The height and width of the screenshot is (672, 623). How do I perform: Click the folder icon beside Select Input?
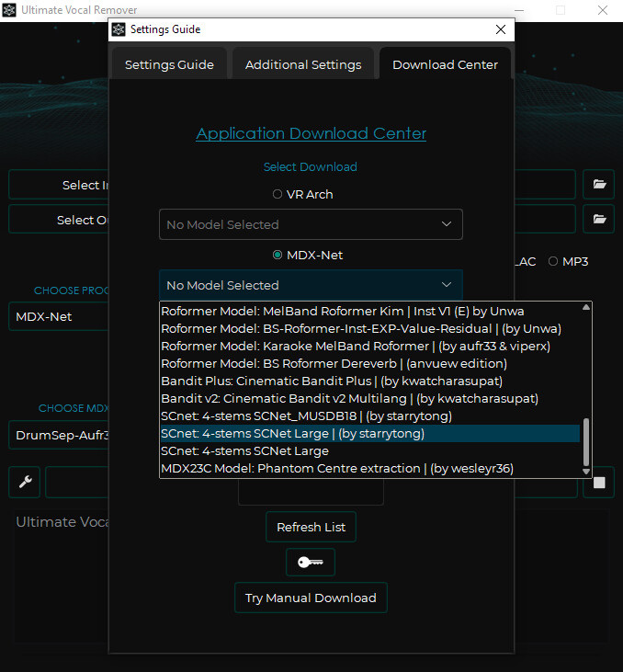(599, 184)
